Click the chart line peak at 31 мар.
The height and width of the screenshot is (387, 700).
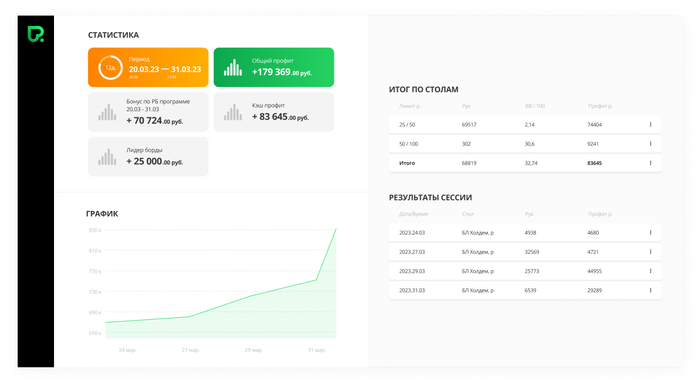pos(335,229)
